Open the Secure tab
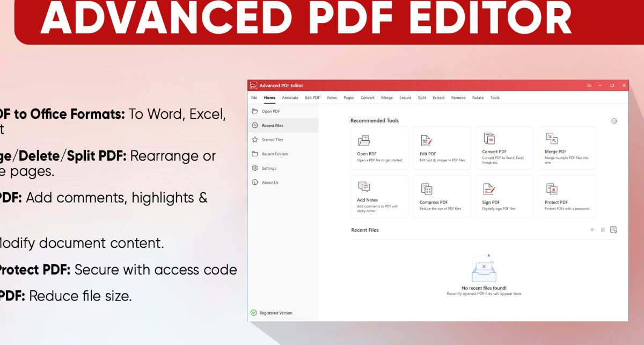Viewport: 644px width, 345px height. (x=405, y=98)
